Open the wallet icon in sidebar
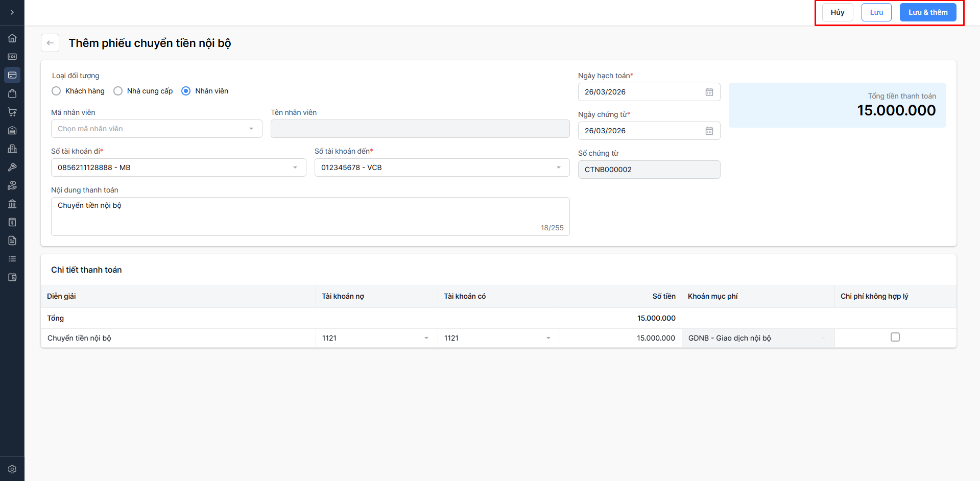This screenshot has width=980, height=481. pyautogui.click(x=12, y=277)
